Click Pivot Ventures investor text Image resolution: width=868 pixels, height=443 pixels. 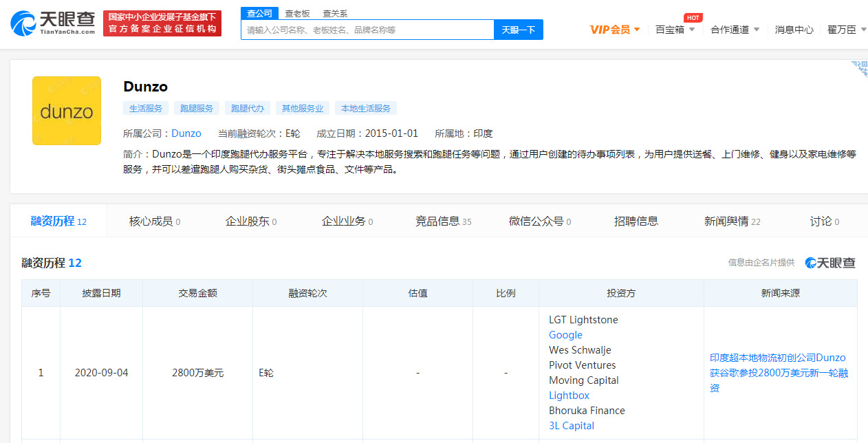[583, 365]
